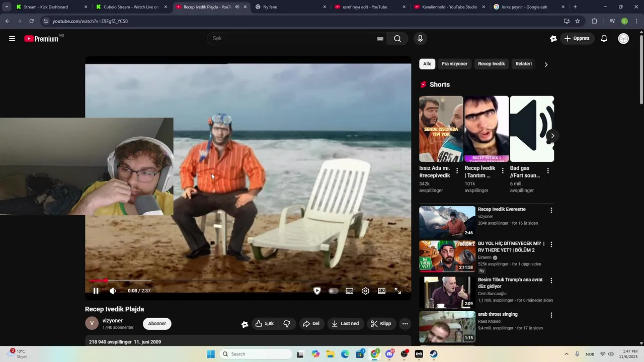The image size is (644, 362).
Task: Share the video with Del button
Action: (x=311, y=324)
